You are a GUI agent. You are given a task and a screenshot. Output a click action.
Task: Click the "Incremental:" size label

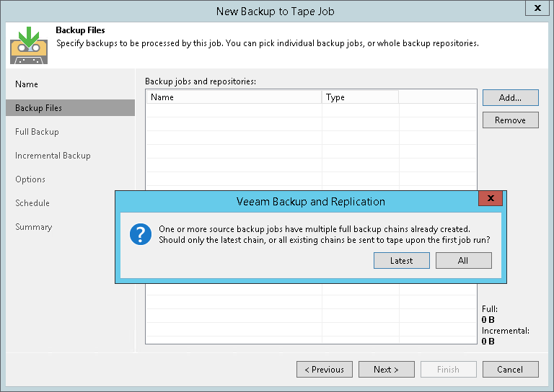(x=506, y=331)
